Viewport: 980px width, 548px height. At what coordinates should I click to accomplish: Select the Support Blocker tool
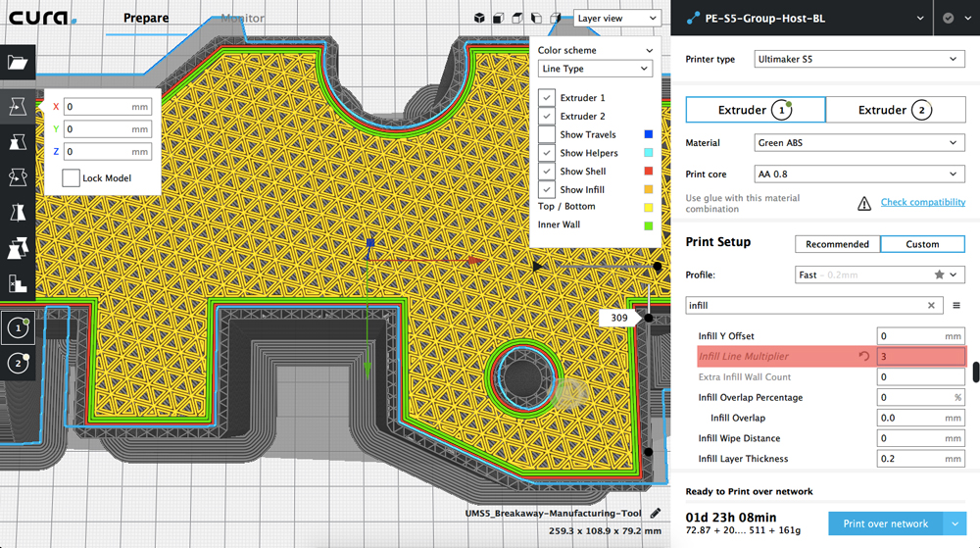pyautogui.click(x=18, y=284)
